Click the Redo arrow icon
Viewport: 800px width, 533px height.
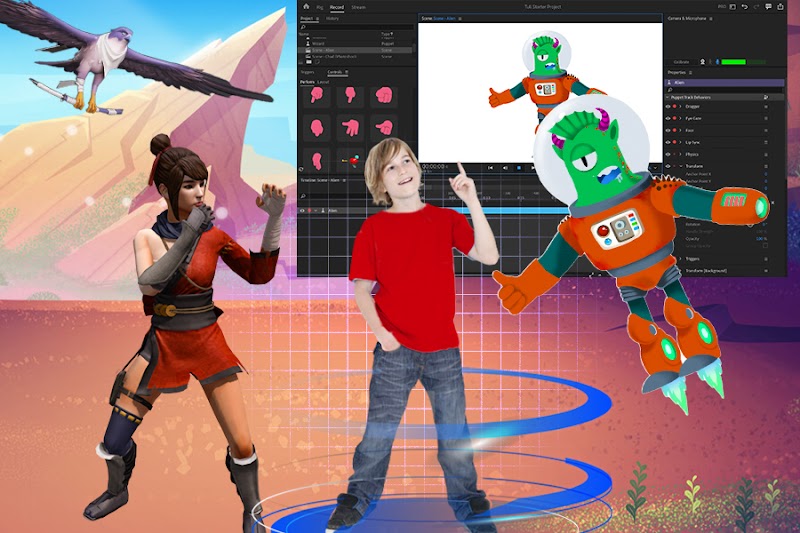756,7
